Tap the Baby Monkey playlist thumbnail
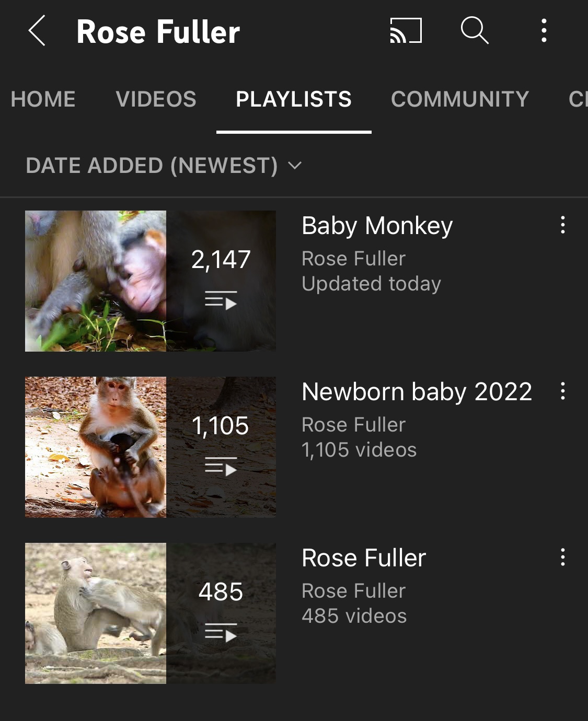Viewport: 588px width, 721px height. click(96, 281)
